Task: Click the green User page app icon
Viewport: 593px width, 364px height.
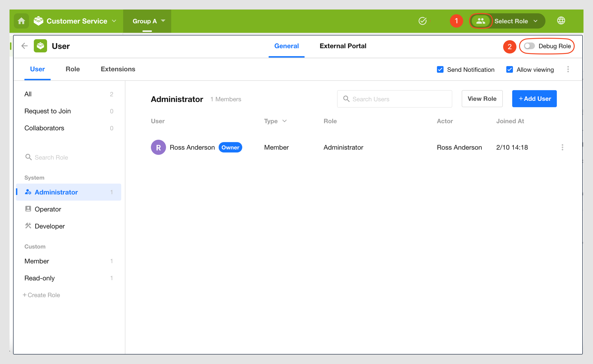Action: [40, 46]
